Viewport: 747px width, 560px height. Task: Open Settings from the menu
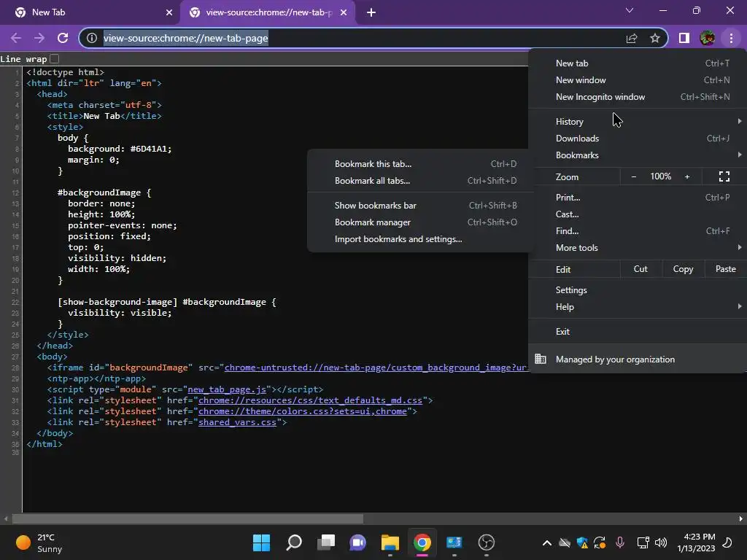pos(638,290)
